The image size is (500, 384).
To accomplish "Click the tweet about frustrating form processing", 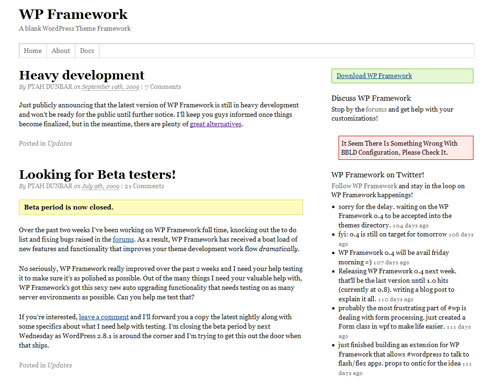I will coord(404,322).
